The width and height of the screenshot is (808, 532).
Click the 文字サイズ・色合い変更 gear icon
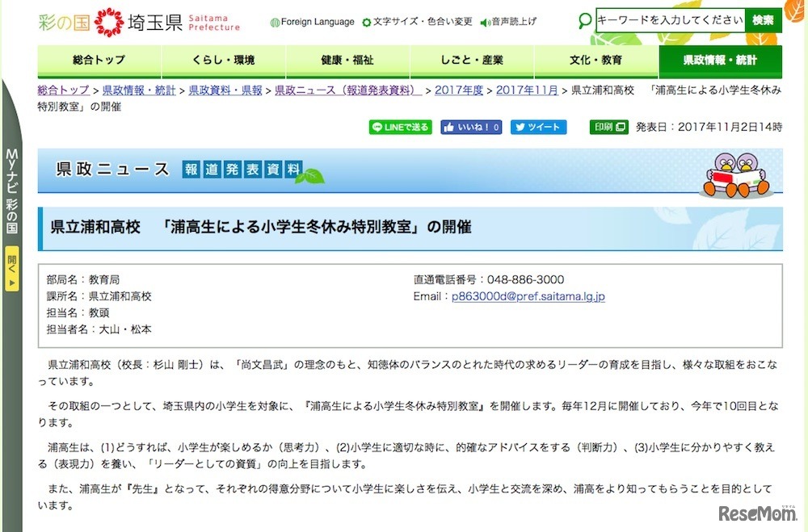[x=367, y=22]
